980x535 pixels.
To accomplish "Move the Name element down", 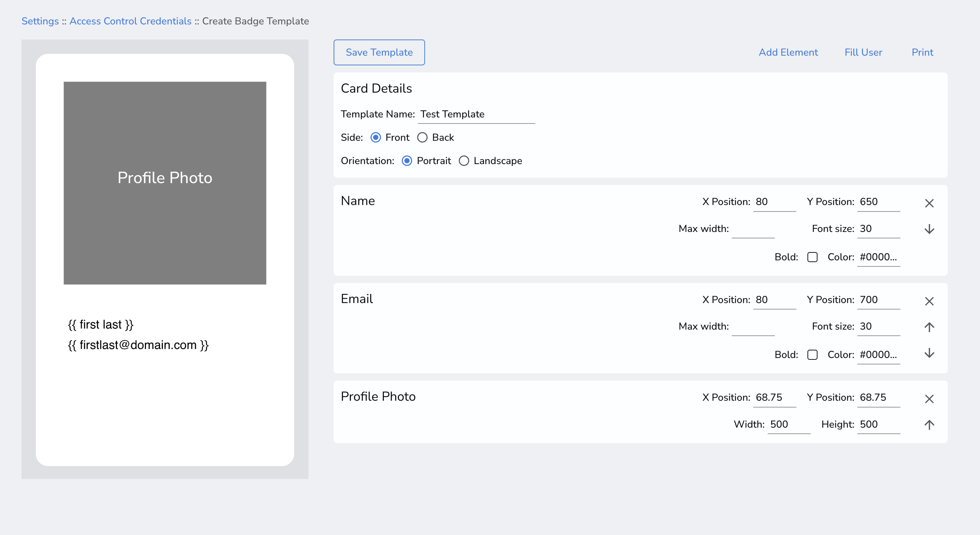I will pos(929,229).
